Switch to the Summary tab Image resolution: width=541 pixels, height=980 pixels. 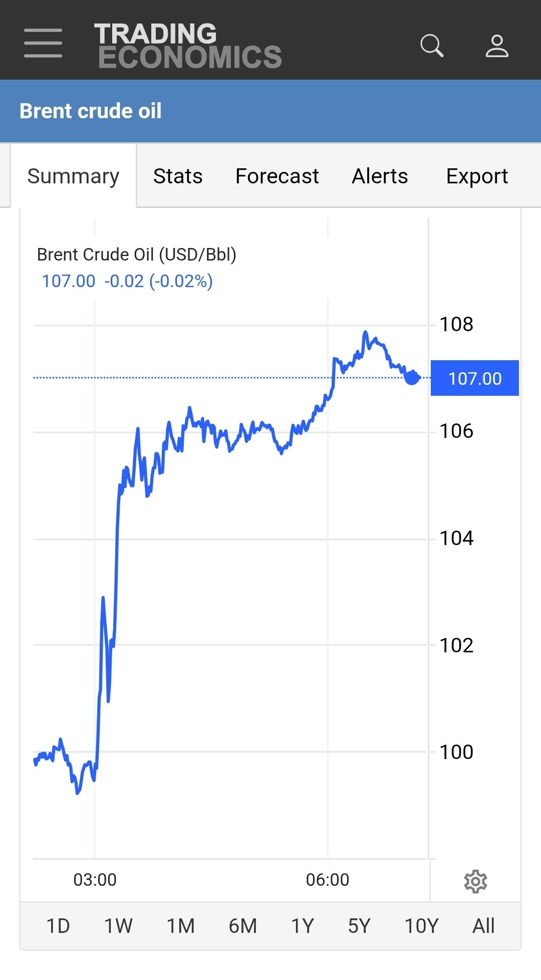[73, 176]
